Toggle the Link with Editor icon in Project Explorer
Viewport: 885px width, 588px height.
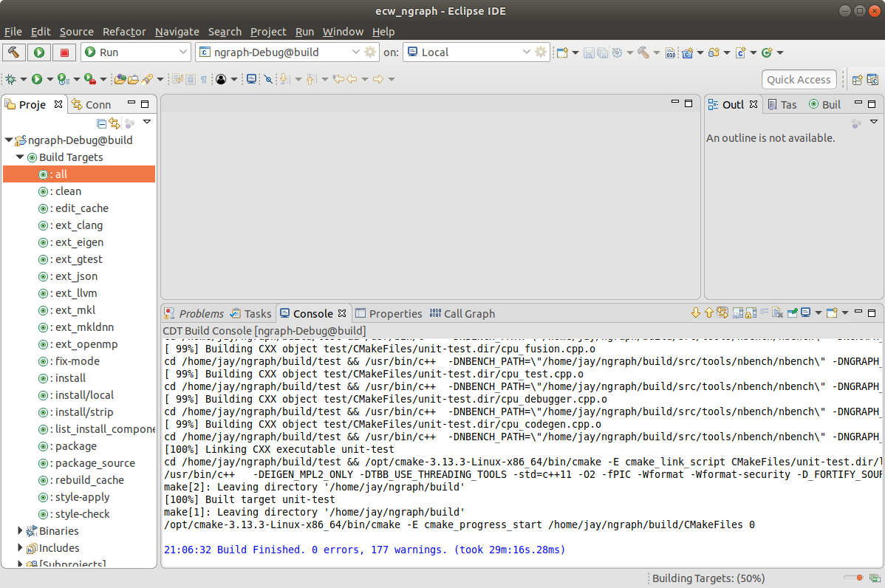tap(115, 123)
